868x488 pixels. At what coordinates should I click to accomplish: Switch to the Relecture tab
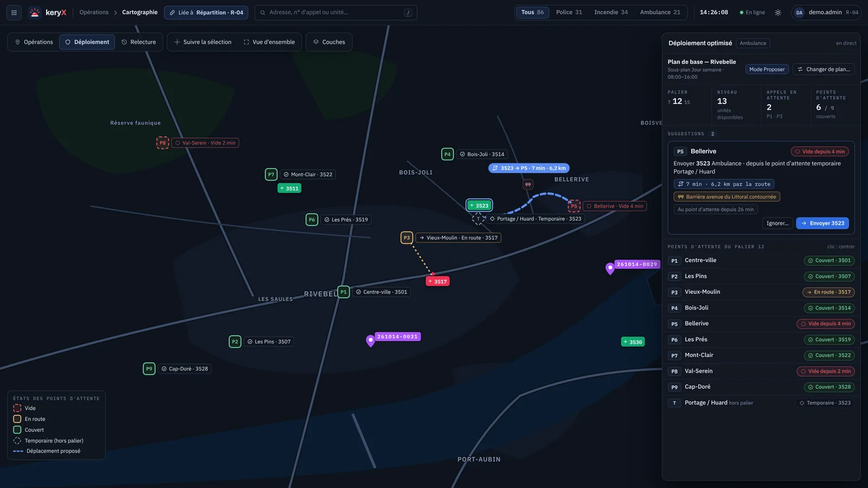click(139, 42)
